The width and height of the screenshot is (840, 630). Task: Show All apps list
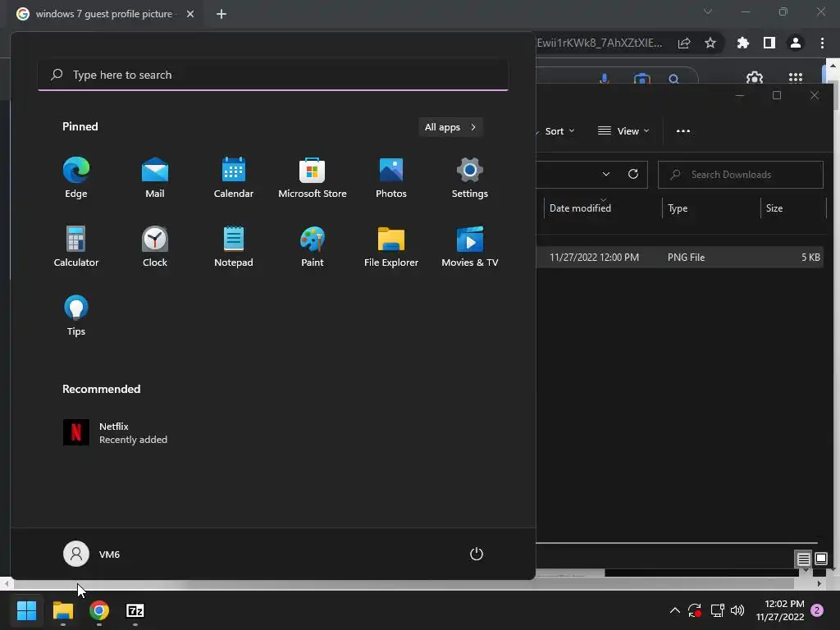click(450, 127)
